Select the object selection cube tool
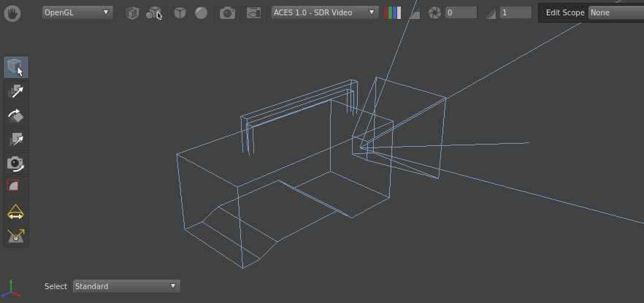This screenshot has width=644, height=303. [16, 68]
